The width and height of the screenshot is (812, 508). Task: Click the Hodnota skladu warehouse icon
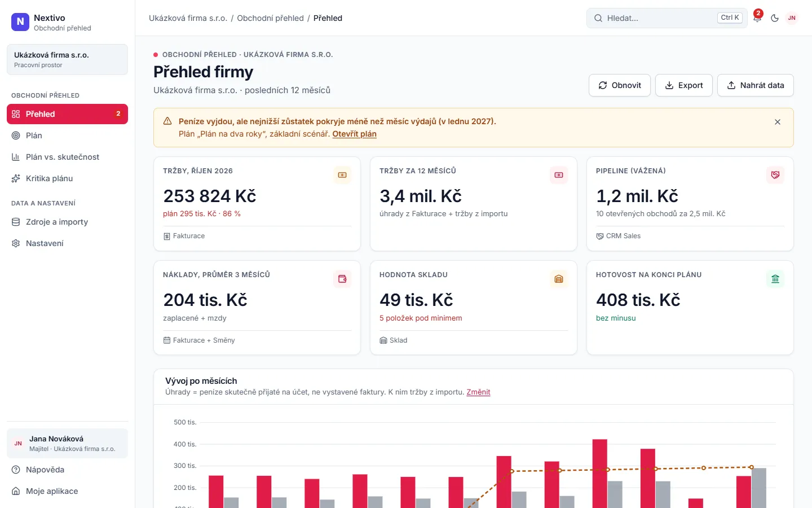point(559,279)
